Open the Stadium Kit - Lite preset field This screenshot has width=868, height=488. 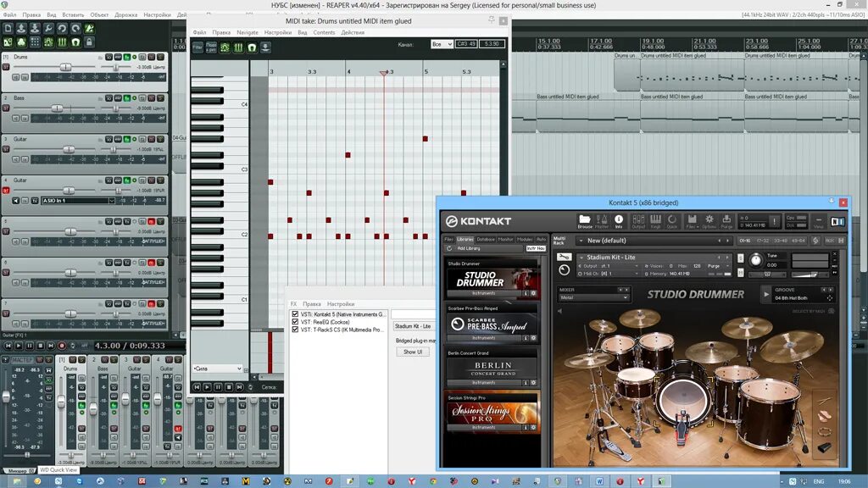[x=413, y=326]
